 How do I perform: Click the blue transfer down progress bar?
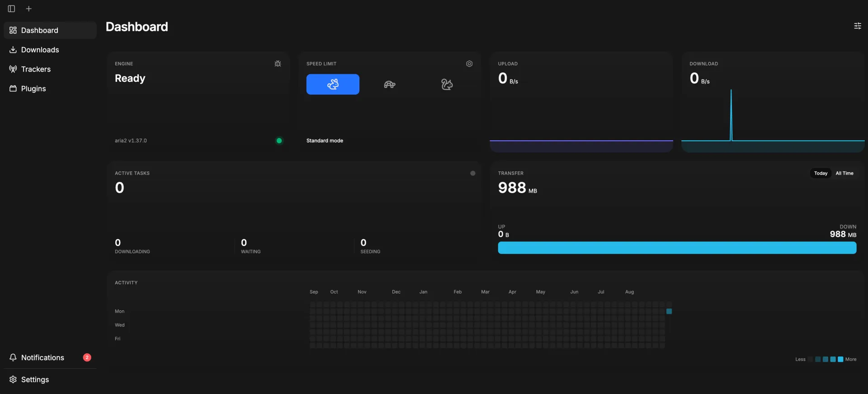coord(677,247)
